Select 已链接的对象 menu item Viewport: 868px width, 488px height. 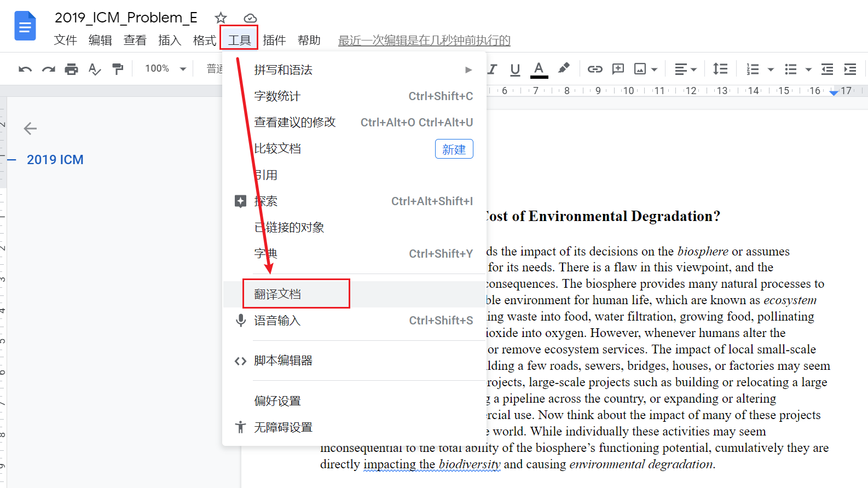click(355, 228)
